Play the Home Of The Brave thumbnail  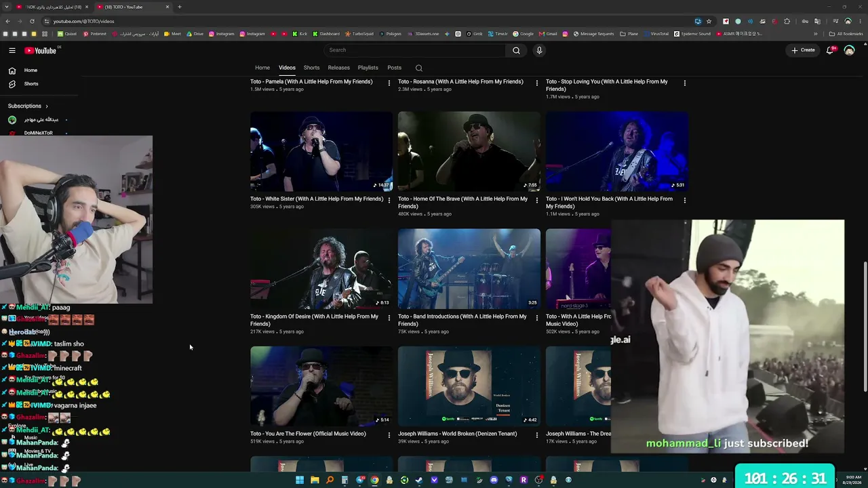[469, 151]
